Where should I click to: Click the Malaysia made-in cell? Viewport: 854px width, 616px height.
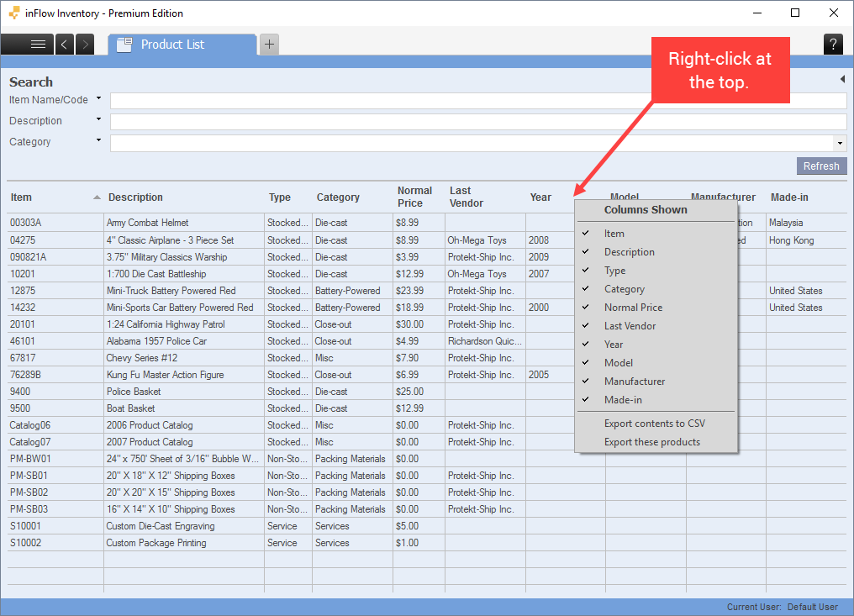click(786, 223)
